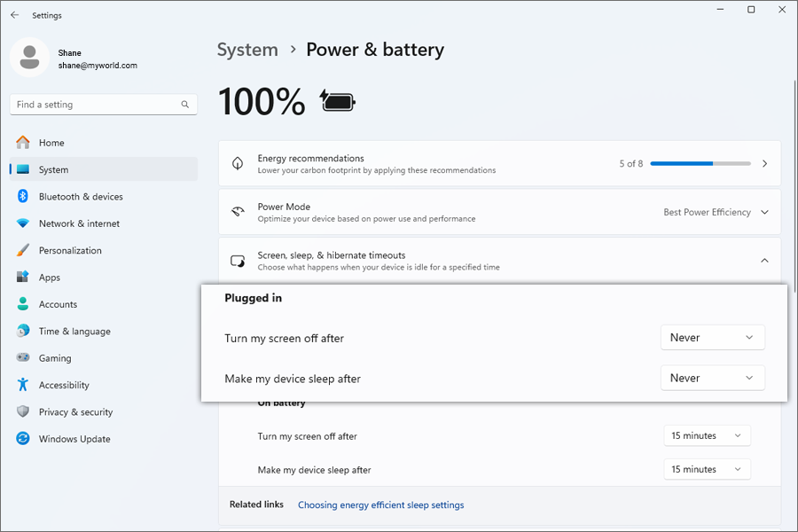Open Accounts settings page
The width and height of the screenshot is (798, 532).
(58, 304)
